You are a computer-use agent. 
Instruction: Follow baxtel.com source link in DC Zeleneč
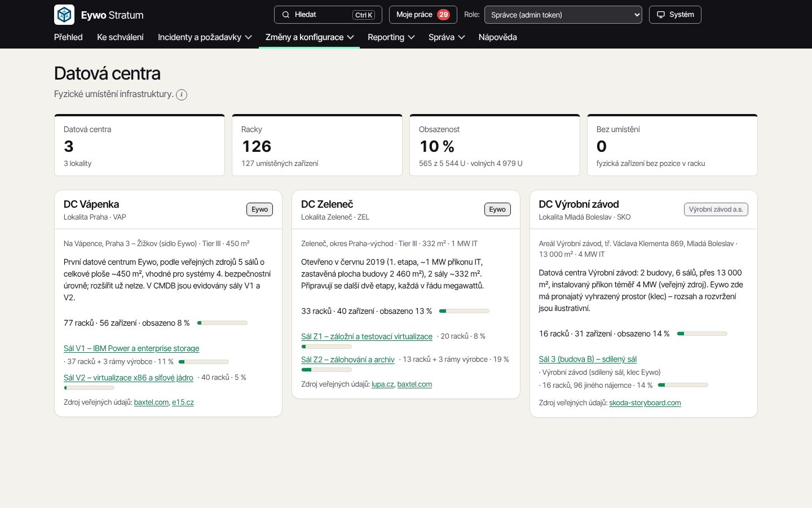point(414,384)
